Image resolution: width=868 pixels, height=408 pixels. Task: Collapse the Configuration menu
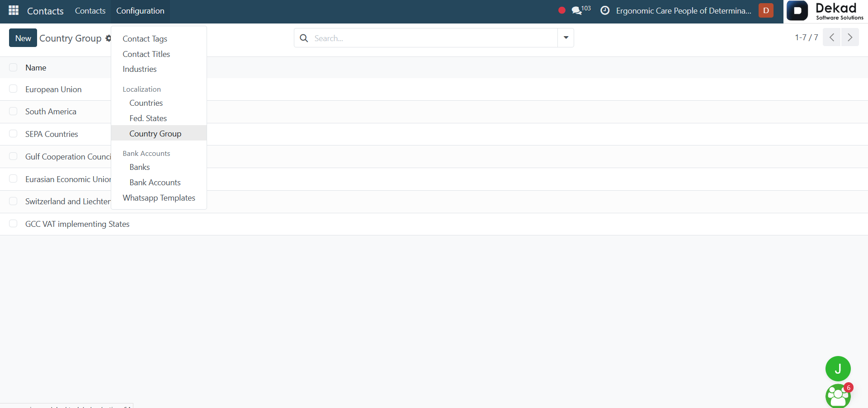(140, 11)
